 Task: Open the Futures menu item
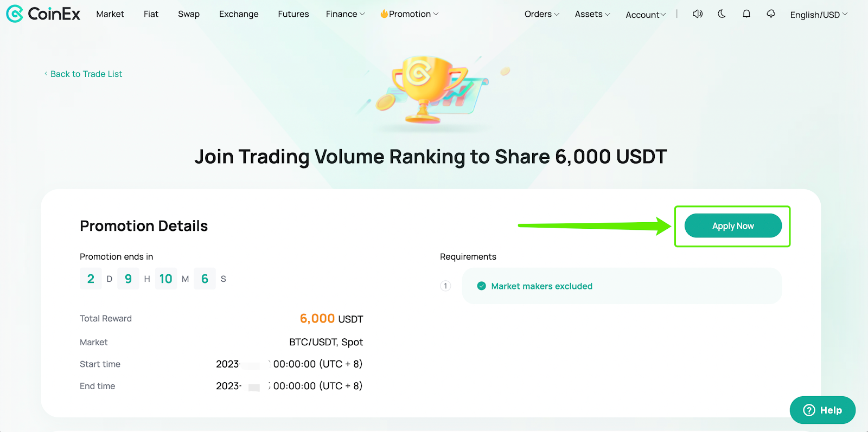pos(293,14)
